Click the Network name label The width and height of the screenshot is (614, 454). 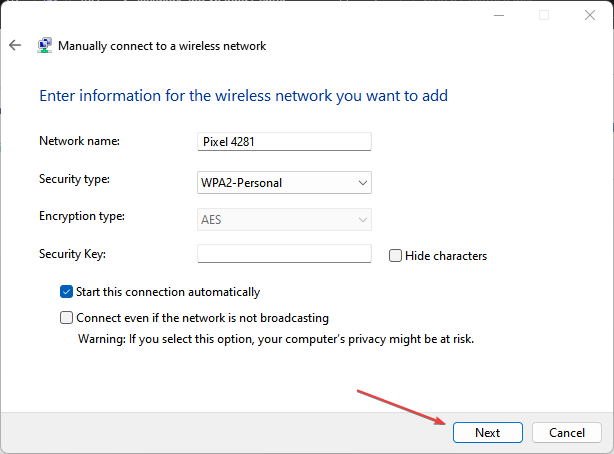[x=79, y=141]
